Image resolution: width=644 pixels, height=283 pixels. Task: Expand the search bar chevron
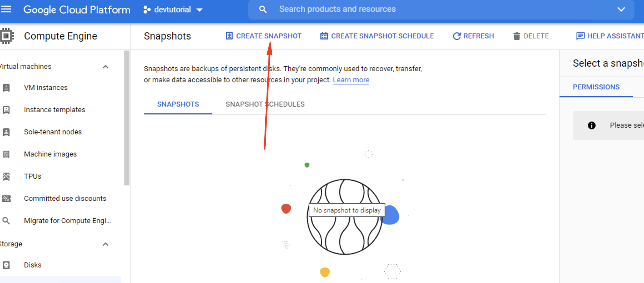621,9
